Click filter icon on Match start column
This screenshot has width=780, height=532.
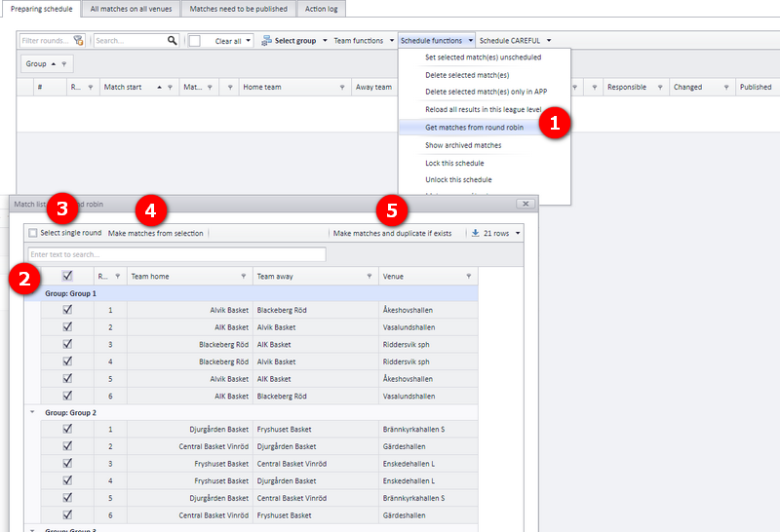pos(170,87)
